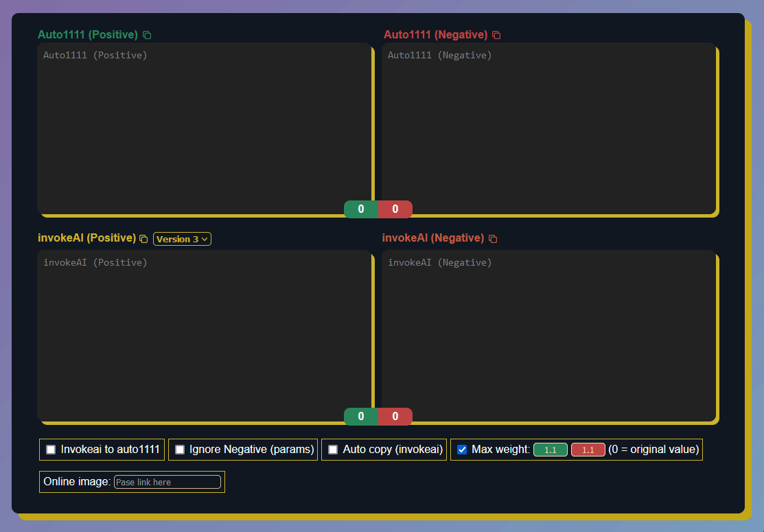Copy the Auto1111 (Positive) prompt
This screenshot has height=532, width=764.
[147, 35]
